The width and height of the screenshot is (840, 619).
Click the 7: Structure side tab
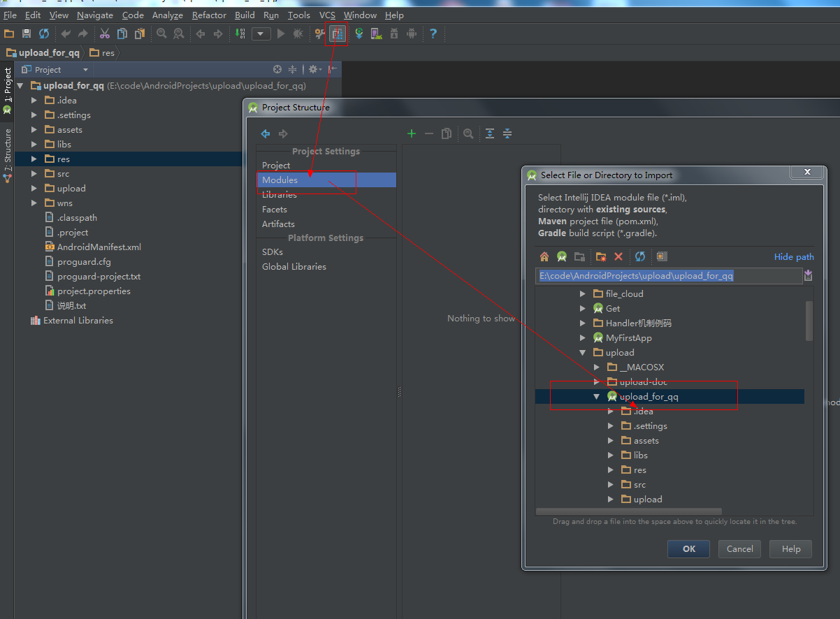[8, 155]
